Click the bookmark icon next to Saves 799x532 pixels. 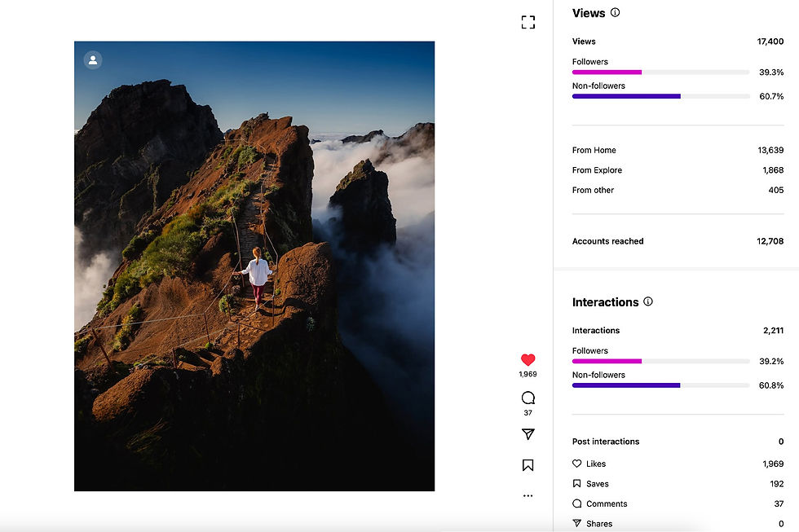[x=577, y=484]
